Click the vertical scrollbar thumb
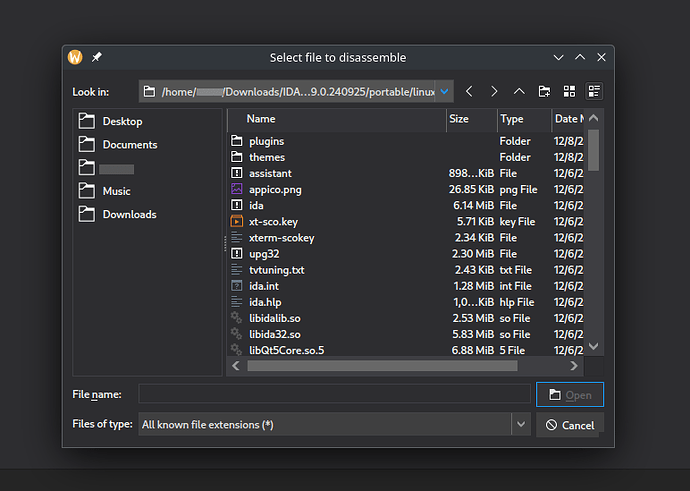This screenshot has width=690, height=491. click(x=593, y=150)
